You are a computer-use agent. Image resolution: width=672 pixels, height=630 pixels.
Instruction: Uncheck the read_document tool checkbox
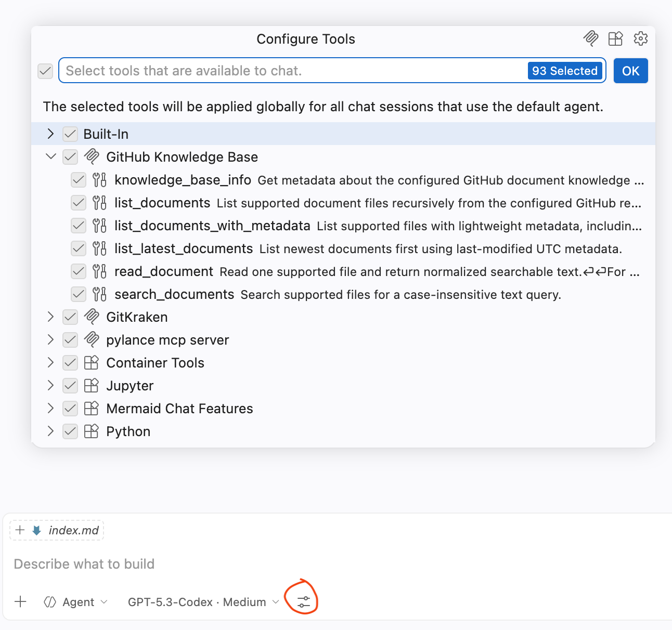(79, 271)
